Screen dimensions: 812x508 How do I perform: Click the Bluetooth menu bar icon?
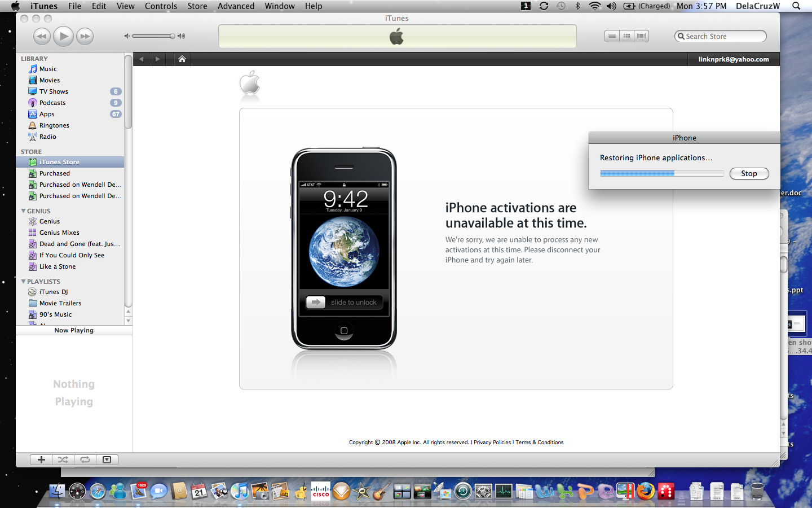577,6
